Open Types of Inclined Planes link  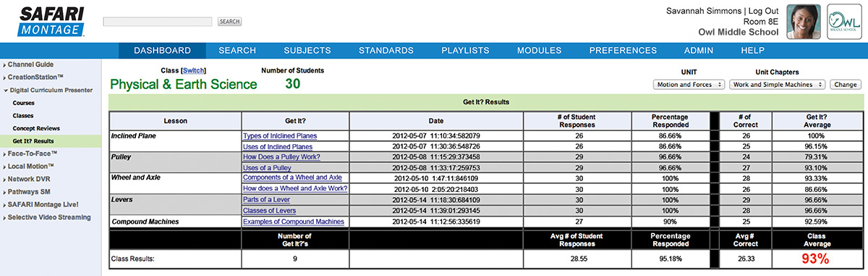click(280, 135)
